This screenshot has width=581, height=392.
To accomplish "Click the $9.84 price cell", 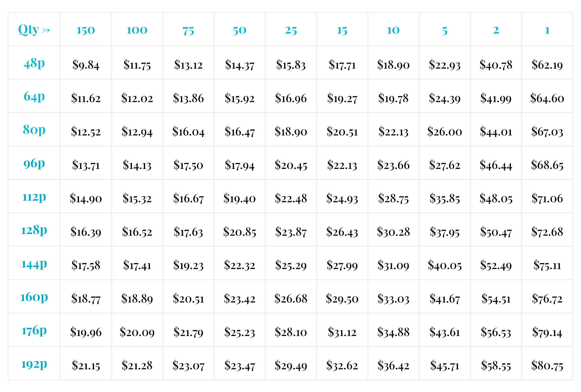I will coord(86,65).
